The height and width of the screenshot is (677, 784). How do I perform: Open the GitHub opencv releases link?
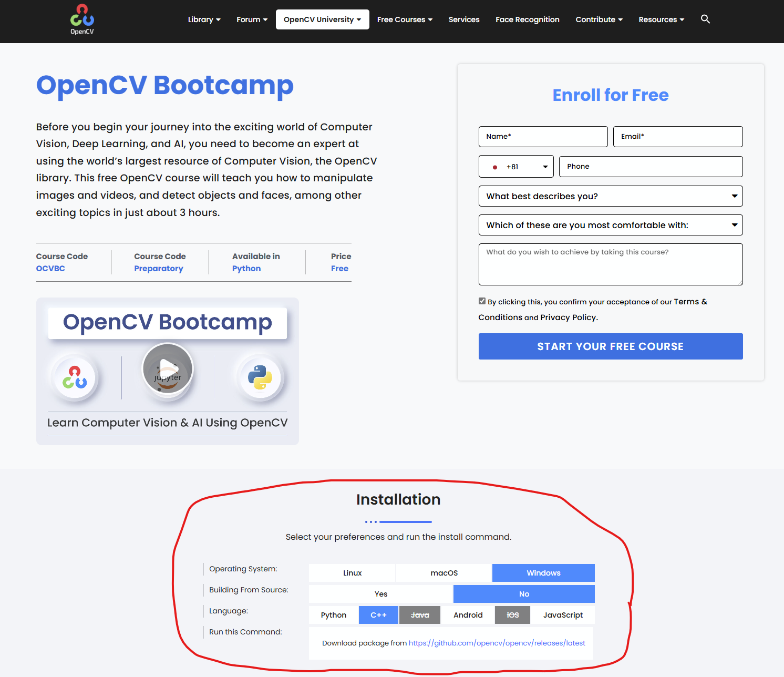[x=497, y=643]
